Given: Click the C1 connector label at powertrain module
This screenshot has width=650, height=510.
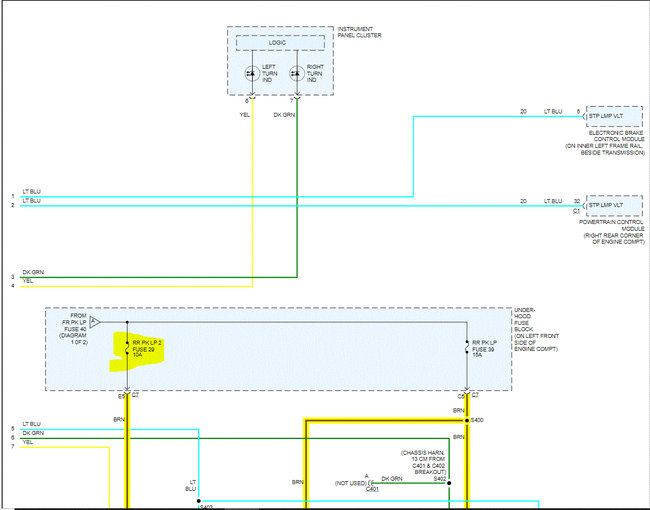Looking at the screenshot, I should 577,211.
